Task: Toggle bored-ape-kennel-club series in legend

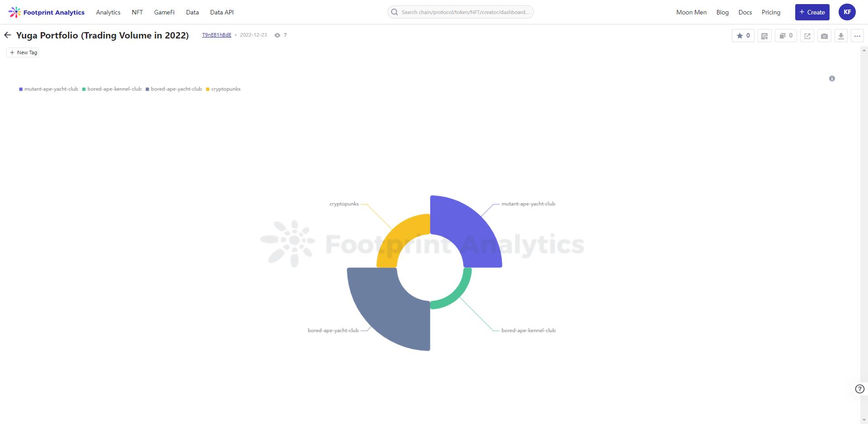Action: (112, 89)
